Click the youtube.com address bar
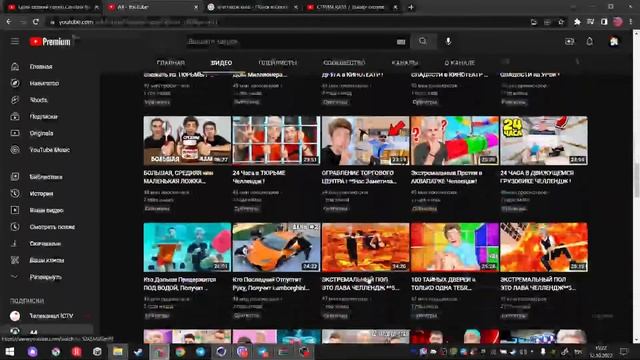 click(286, 22)
